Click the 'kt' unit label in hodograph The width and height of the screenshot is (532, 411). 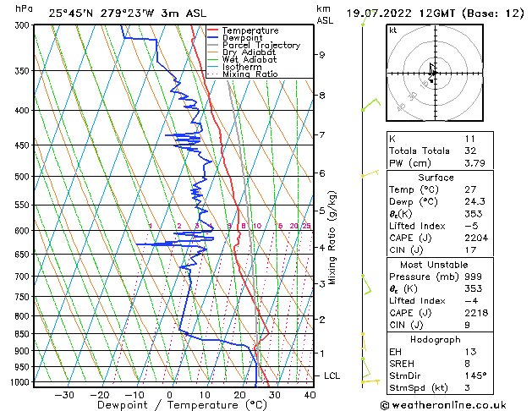[393, 30]
